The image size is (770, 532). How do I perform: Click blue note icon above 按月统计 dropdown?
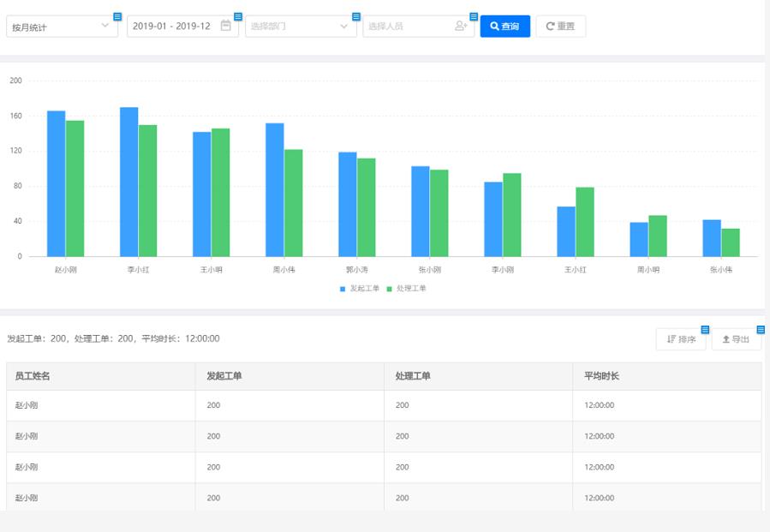(x=117, y=16)
